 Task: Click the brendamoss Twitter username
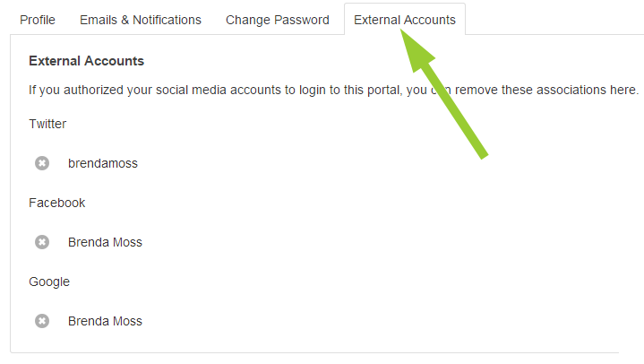[103, 163]
